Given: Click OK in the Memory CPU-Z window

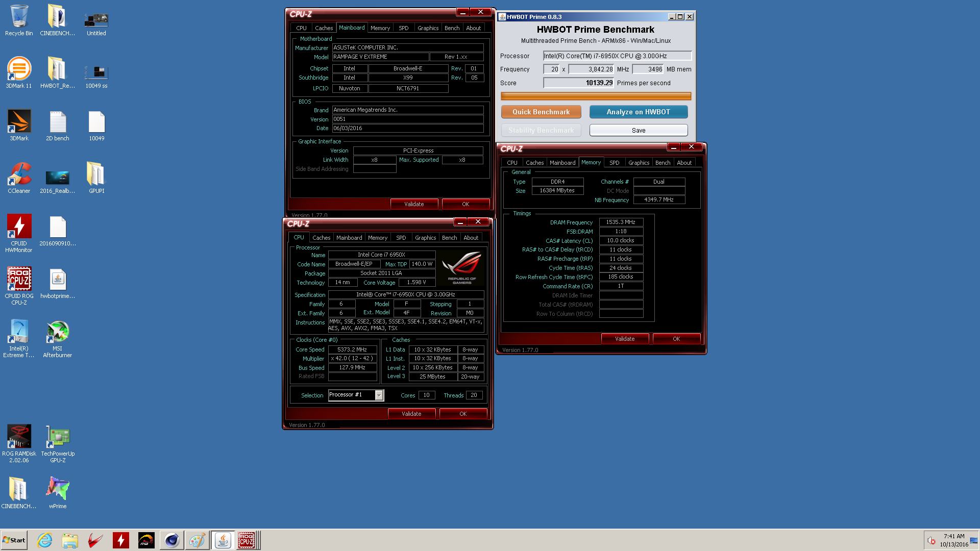Looking at the screenshot, I should pyautogui.click(x=676, y=339).
